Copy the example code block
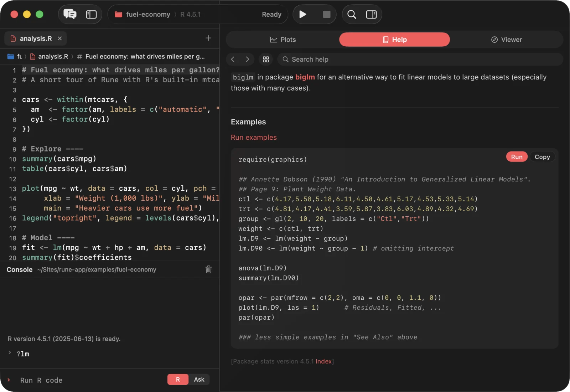570x392 pixels. 542,157
